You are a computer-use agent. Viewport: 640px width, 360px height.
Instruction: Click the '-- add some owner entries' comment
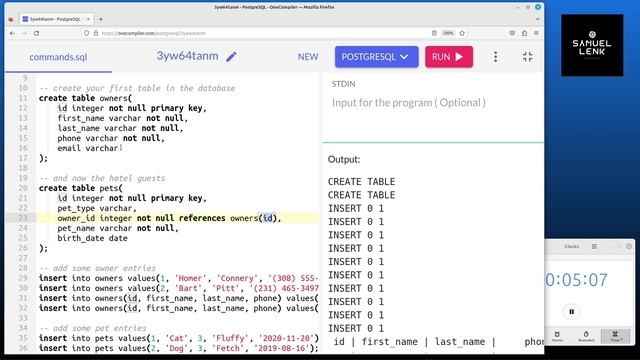coord(98,268)
